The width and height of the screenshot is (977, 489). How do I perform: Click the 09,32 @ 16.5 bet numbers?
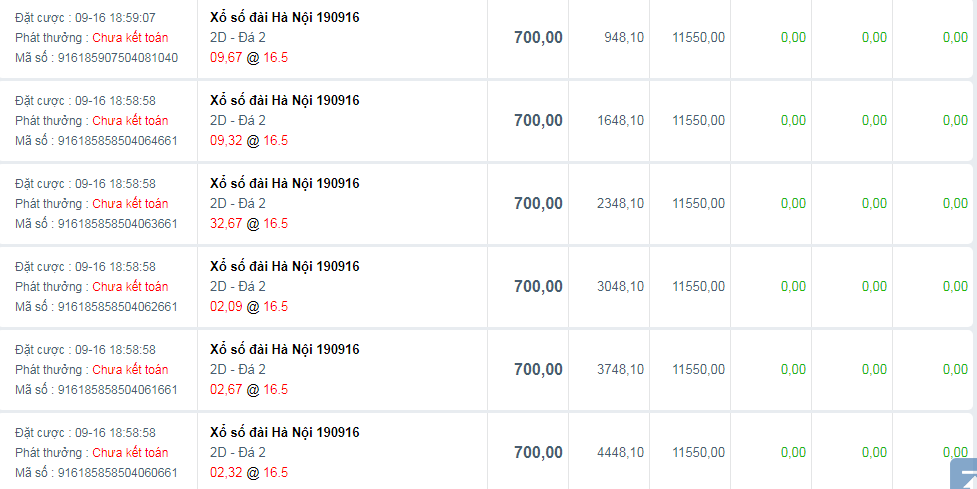[x=249, y=140]
